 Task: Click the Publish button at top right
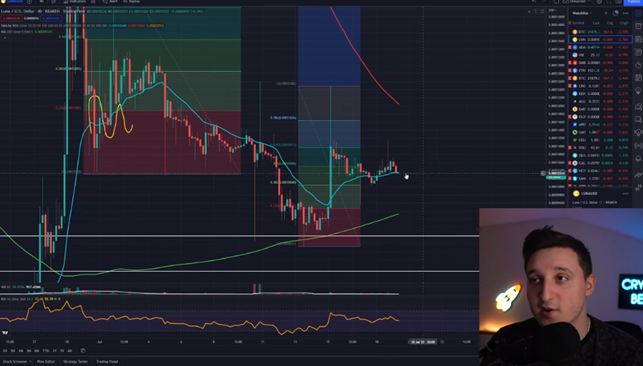point(633,2)
